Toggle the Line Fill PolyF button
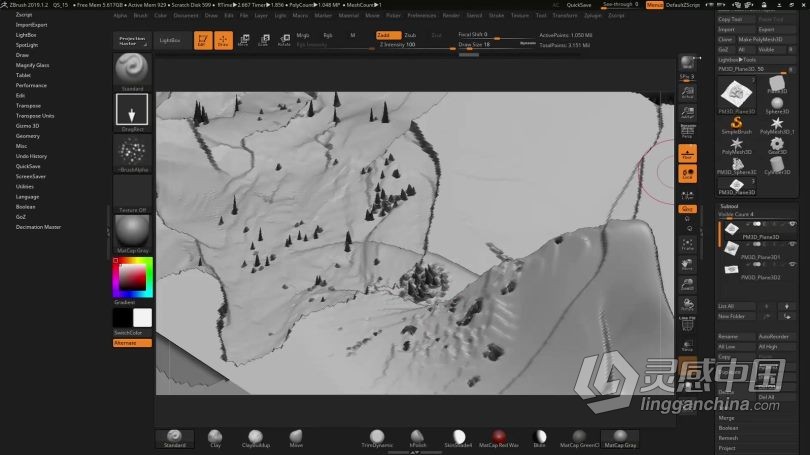This screenshot has height=455, width=810. 687,324
